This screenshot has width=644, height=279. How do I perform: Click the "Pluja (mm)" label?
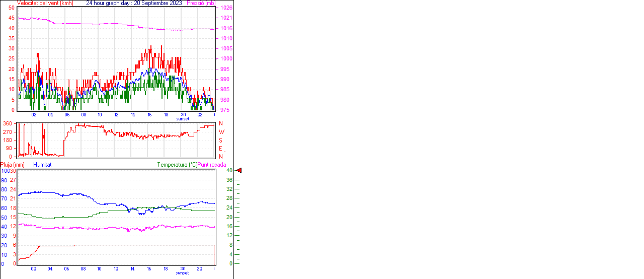click(13, 165)
